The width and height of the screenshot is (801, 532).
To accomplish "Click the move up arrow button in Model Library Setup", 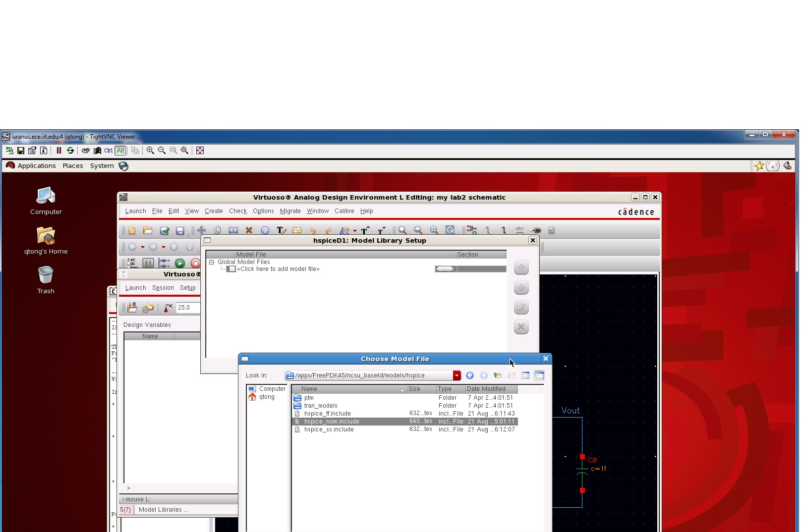I will point(521,268).
